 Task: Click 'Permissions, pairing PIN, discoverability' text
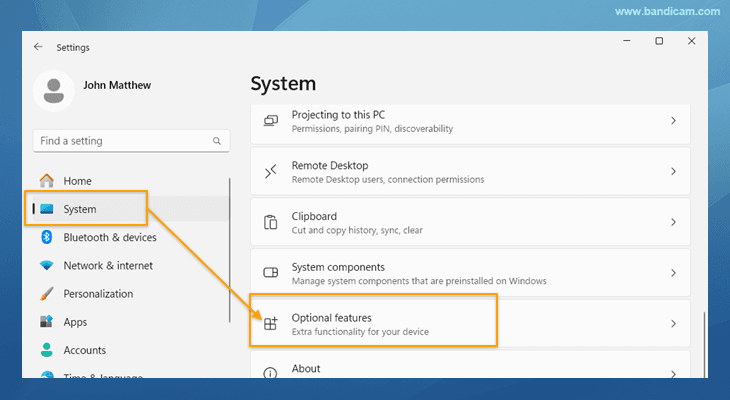pos(372,129)
